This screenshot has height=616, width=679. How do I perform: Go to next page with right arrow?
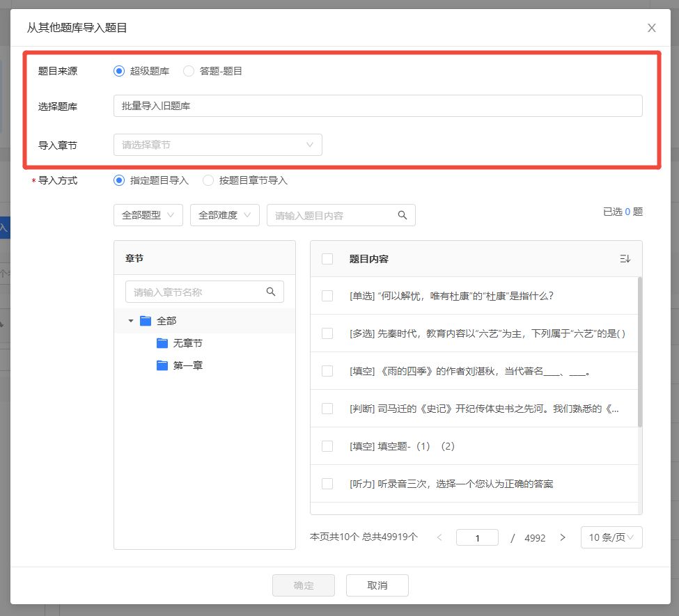(563, 538)
